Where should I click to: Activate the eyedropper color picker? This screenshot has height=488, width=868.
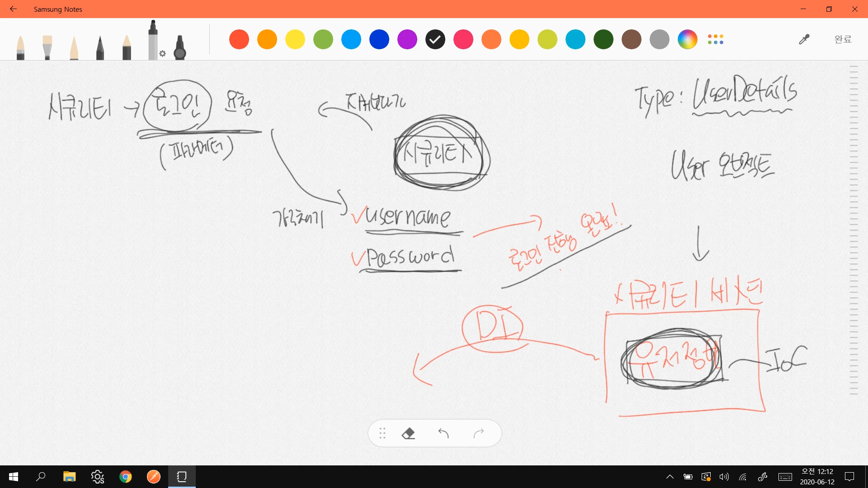coord(804,40)
